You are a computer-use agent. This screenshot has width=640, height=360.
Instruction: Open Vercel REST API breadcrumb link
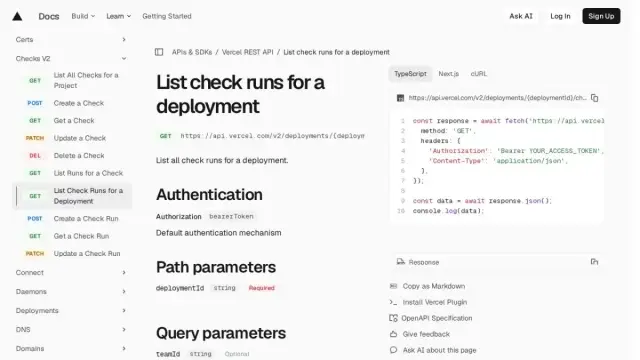[247, 52]
